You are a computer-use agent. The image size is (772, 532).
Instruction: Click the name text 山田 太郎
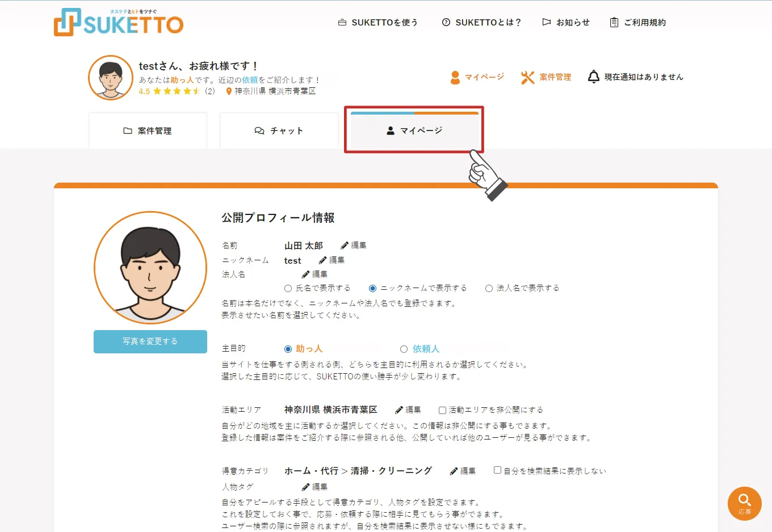point(304,246)
